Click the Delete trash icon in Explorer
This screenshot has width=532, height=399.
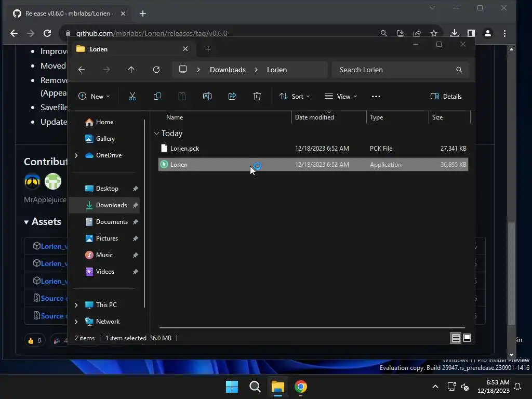click(257, 96)
